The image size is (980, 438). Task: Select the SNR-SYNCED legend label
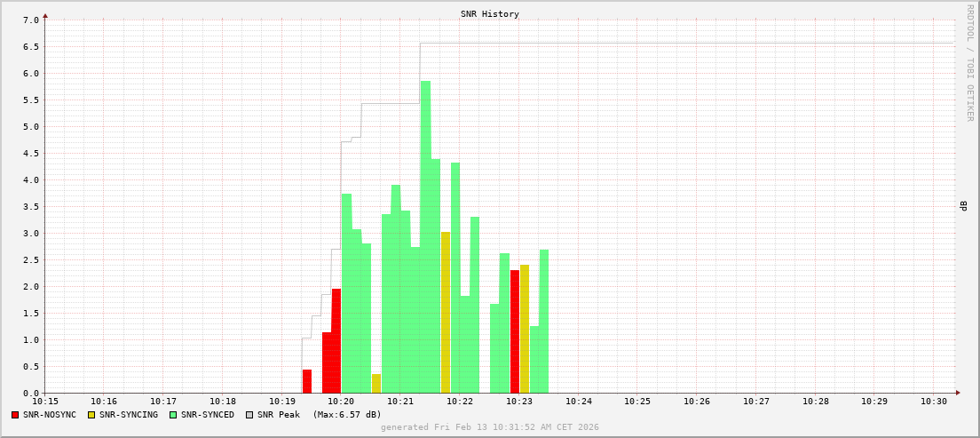click(207, 415)
